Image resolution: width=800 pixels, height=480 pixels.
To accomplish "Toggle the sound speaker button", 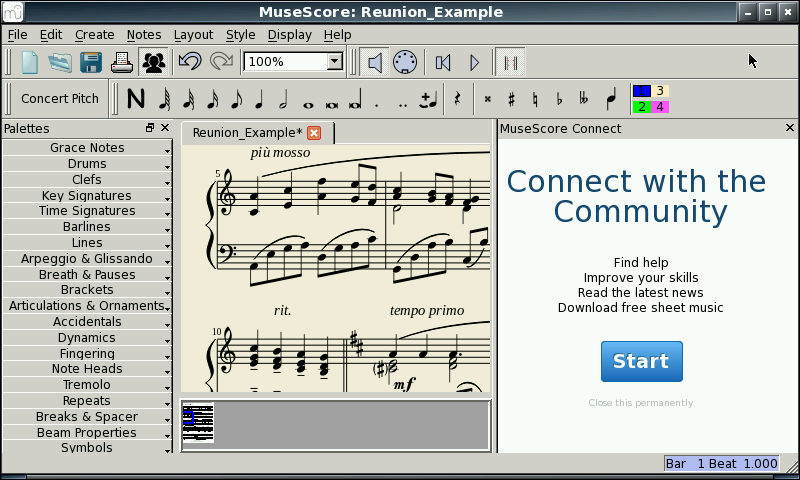I will click(x=374, y=62).
